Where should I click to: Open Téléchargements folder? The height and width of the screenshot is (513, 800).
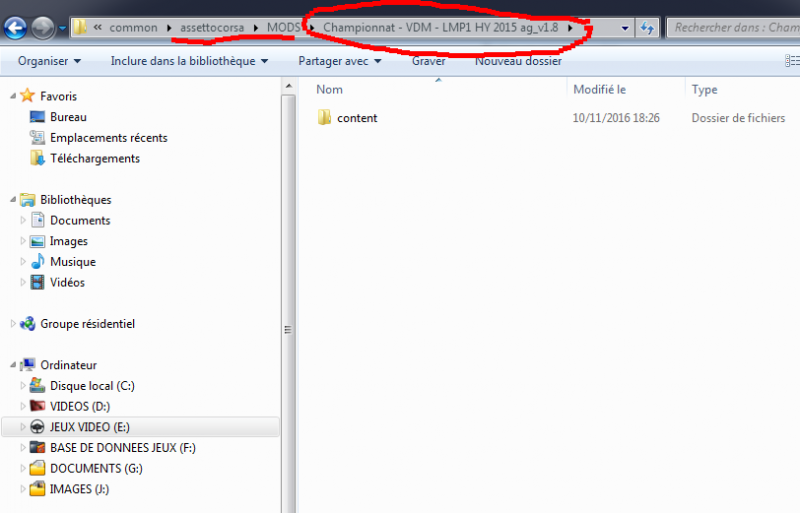point(95,159)
